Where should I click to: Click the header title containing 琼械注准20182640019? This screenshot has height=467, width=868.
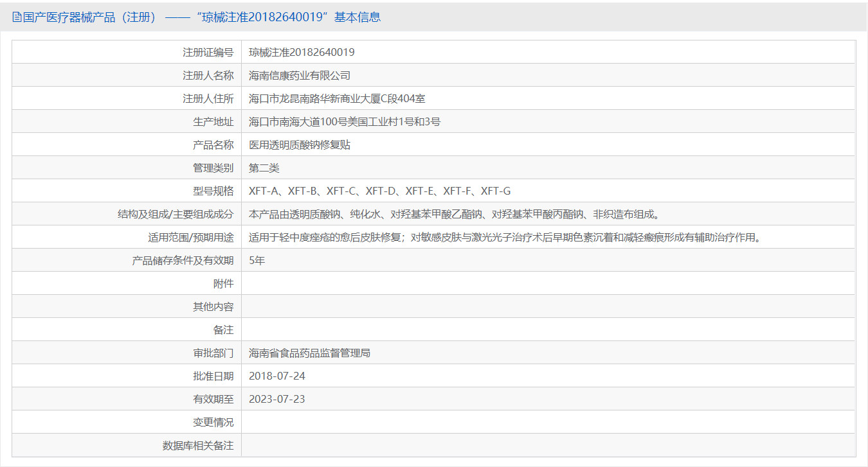(x=202, y=17)
